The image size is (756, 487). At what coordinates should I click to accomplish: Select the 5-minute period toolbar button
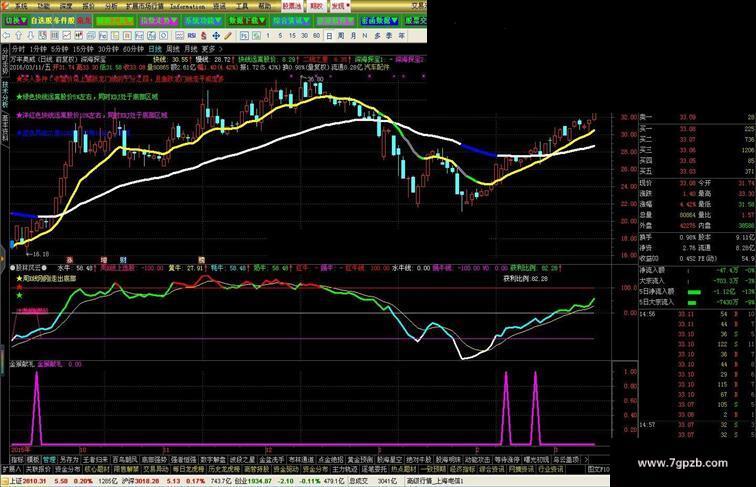280,36
